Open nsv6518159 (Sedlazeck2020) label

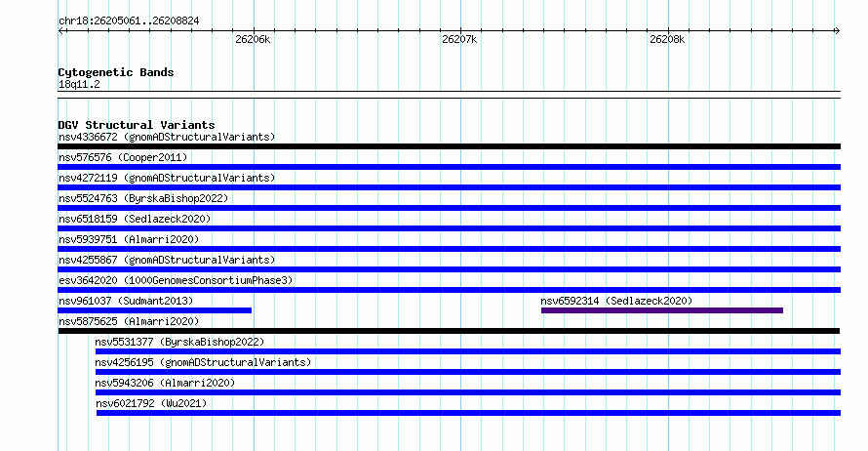point(135,219)
